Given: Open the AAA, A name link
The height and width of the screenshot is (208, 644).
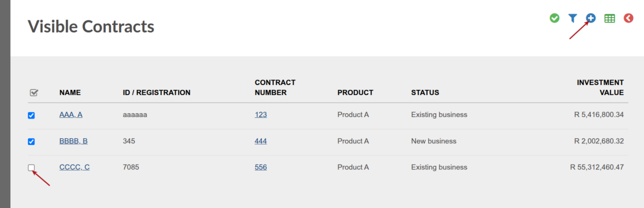Looking at the screenshot, I should [71, 114].
